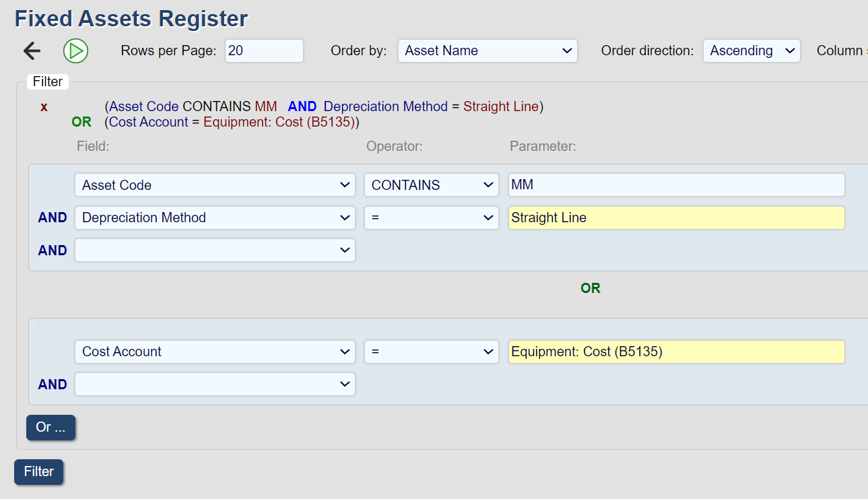Open the operator dropdown beside Cost Account
Image resolution: width=868 pixels, height=499 pixels.
click(431, 352)
